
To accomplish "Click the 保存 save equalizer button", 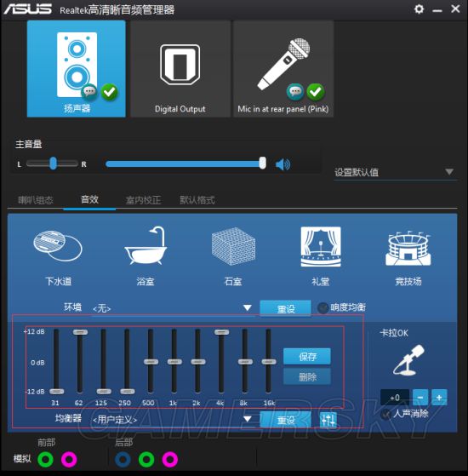I will [307, 357].
